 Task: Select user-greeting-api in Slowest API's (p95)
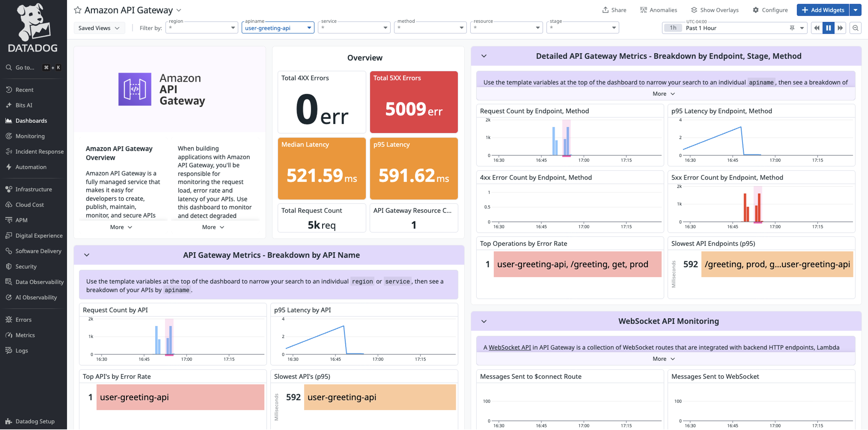point(380,397)
